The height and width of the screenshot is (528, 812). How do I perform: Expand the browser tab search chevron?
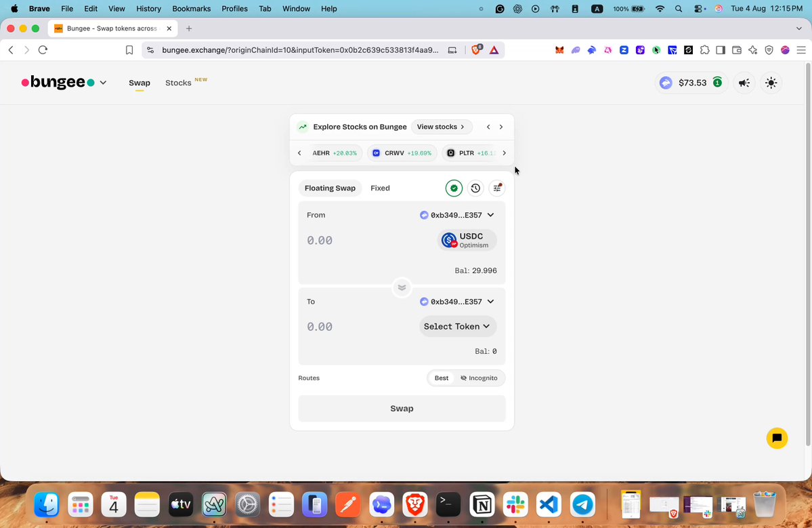pos(799,28)
